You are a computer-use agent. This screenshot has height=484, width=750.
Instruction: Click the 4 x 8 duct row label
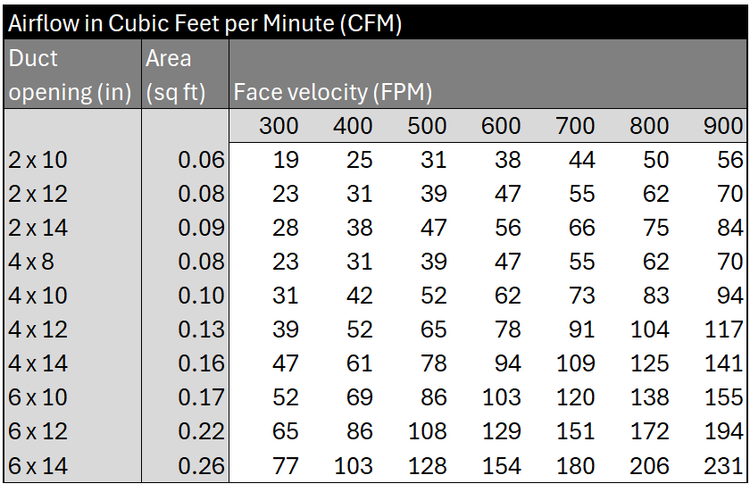pyautogui.click(x=31, y=262)
